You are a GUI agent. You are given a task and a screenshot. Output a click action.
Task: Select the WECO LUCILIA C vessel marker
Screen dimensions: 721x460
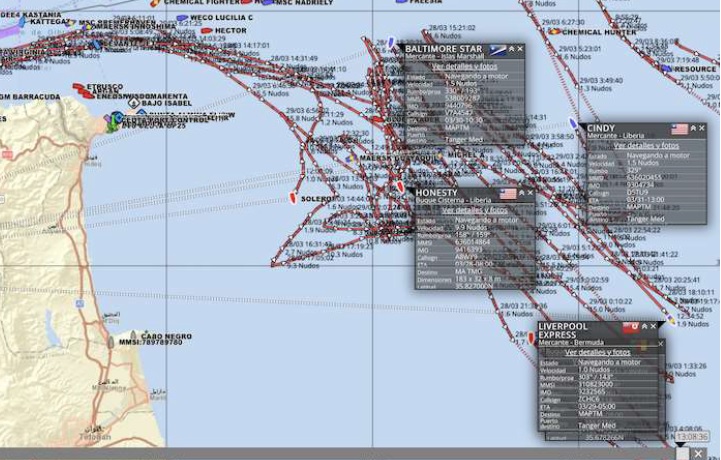pyautogui.click(x=182, y=18)
